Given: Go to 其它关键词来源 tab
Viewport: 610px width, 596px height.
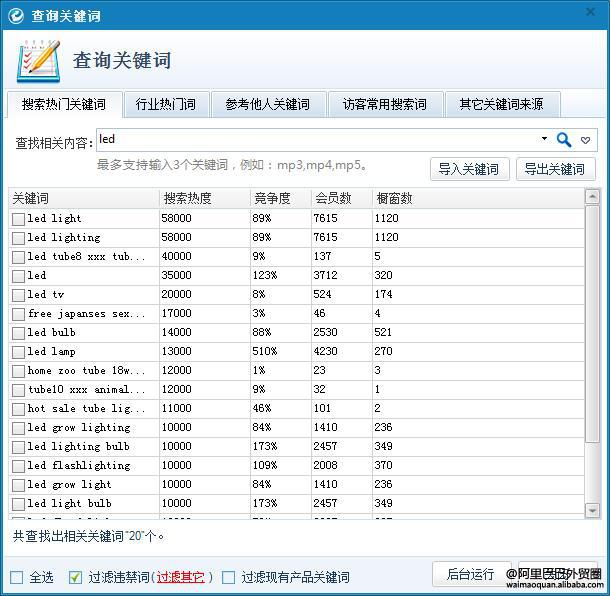Looking at the screenshot, I should [x=501, y=104].
